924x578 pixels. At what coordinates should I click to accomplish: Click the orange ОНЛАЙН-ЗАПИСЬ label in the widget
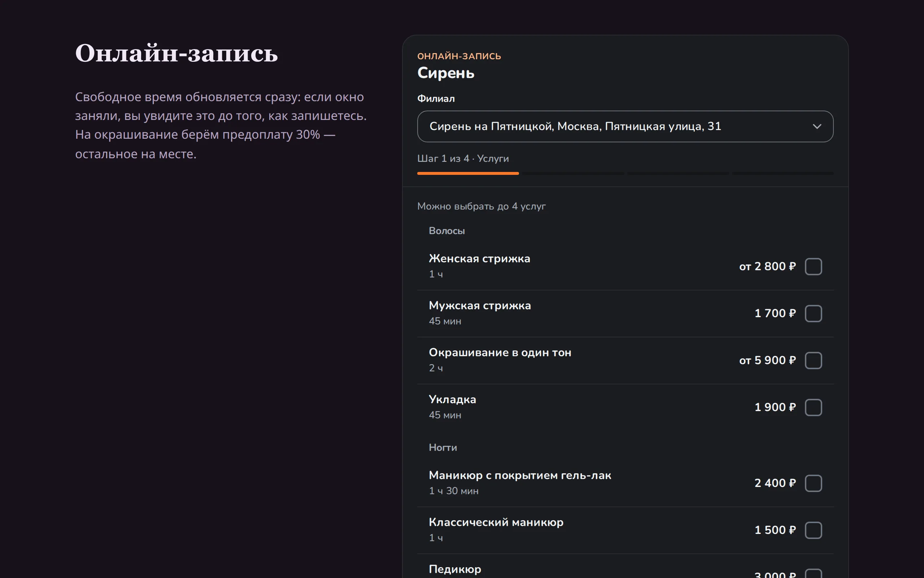tap(459, 56)
